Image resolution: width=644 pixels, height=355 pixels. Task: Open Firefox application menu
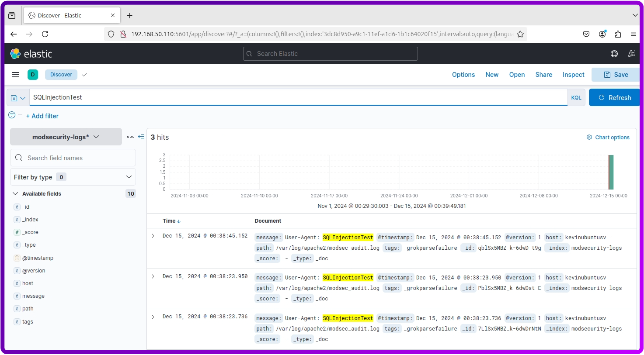tap(633, 34)
